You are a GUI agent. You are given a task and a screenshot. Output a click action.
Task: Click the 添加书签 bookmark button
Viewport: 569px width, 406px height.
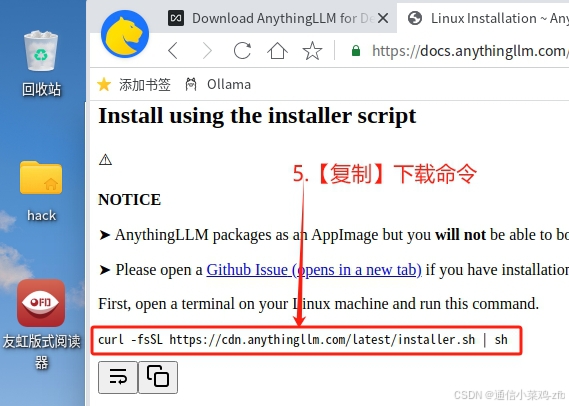[x=134, y=85]
